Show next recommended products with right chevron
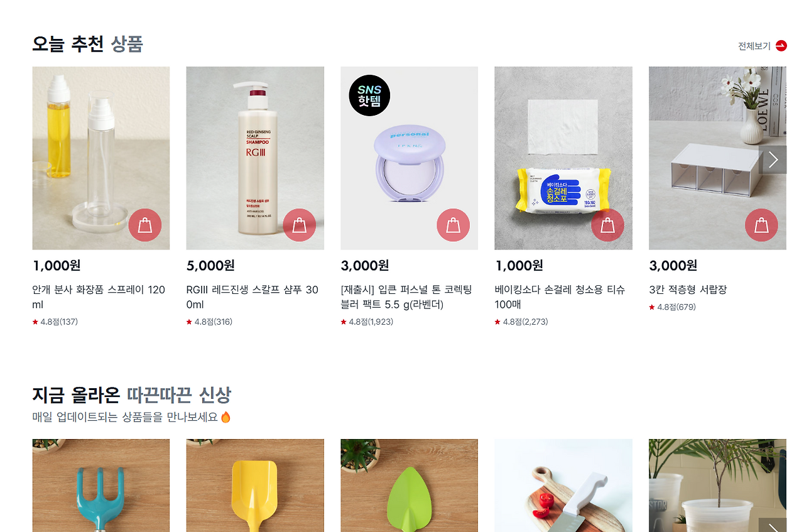804x532 pixels. [x=773, y=160]
